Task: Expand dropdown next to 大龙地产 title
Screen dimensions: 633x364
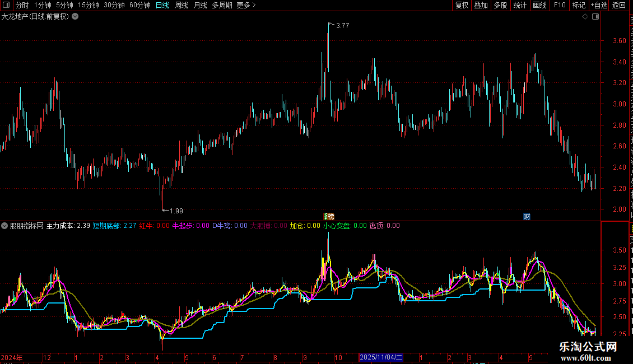Action: pyautogui.click(x=75, y=17)
